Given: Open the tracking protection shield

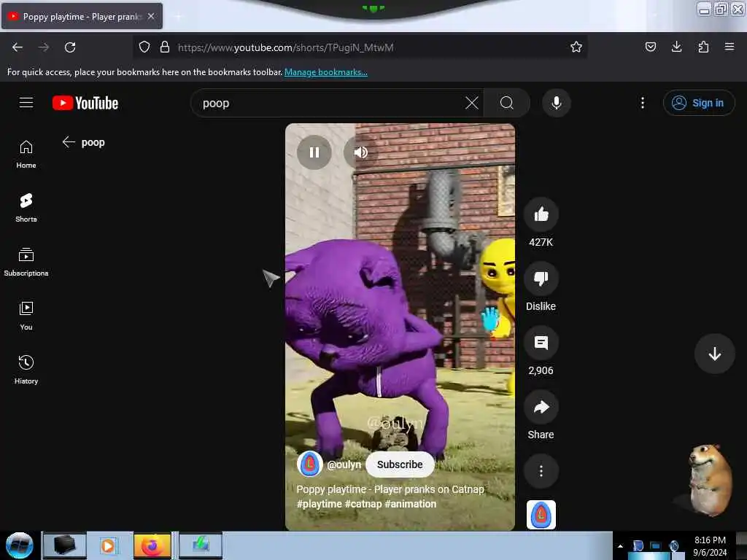Looking at the screenshot, I should point(144,47).
